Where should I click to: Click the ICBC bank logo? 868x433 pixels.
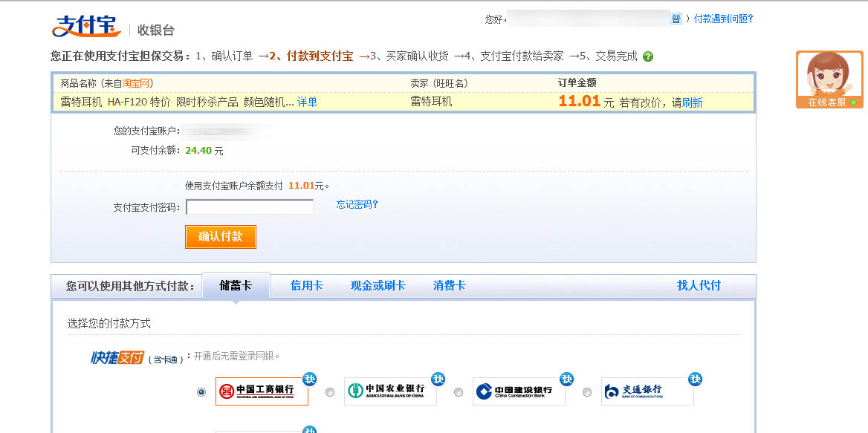tap(262, 391)
